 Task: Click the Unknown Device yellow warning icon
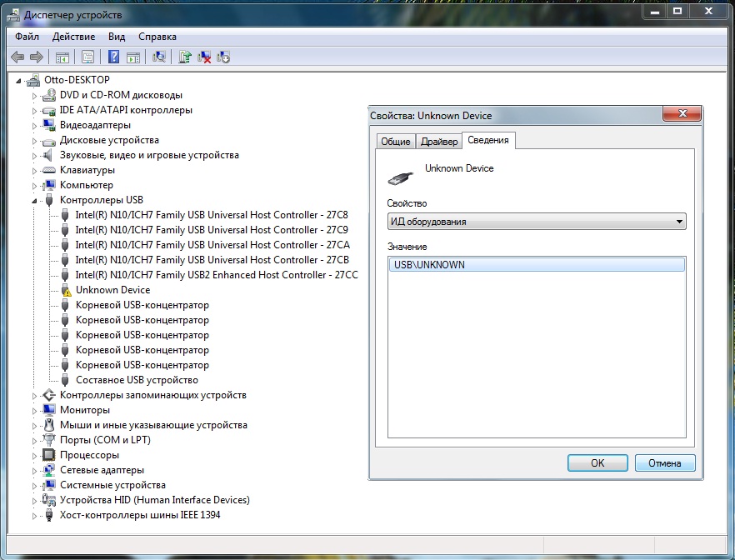[66, 290]
